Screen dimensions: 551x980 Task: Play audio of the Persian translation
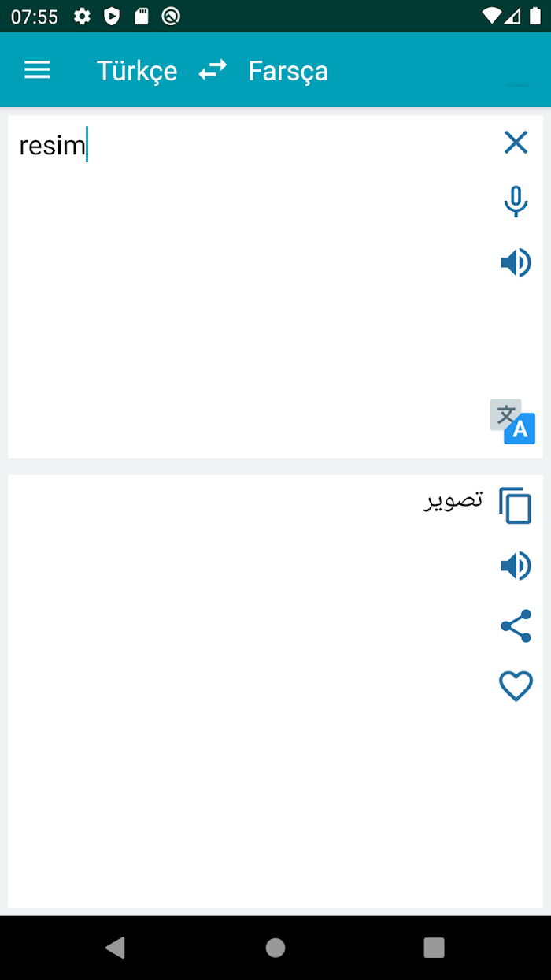tap(516, 566)
